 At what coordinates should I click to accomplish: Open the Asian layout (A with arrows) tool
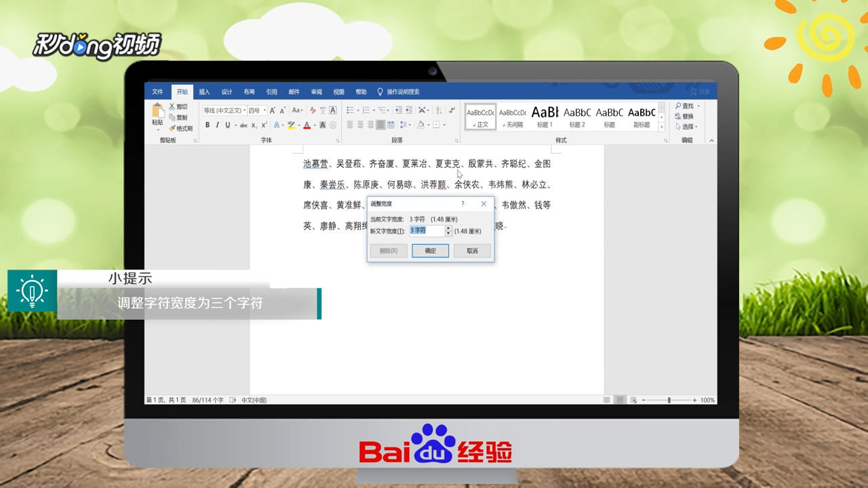coord(422,110)
